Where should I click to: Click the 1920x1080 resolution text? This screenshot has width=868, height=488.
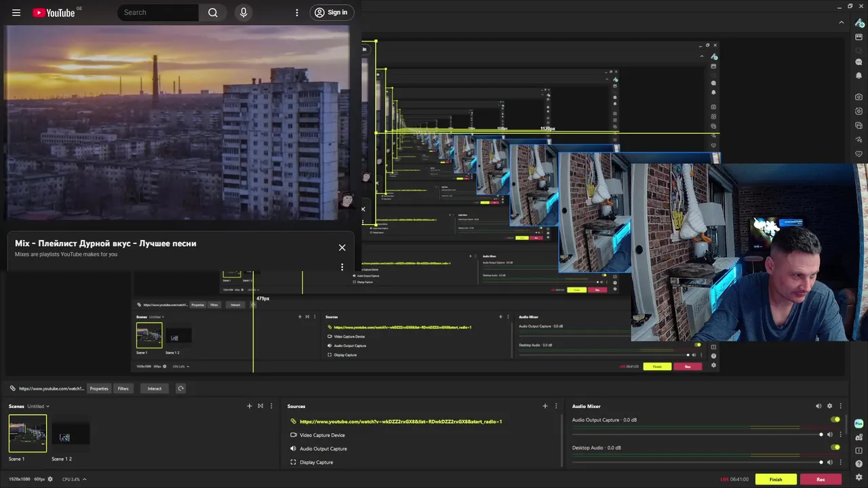pyautogui.click(x=20, y=479)
